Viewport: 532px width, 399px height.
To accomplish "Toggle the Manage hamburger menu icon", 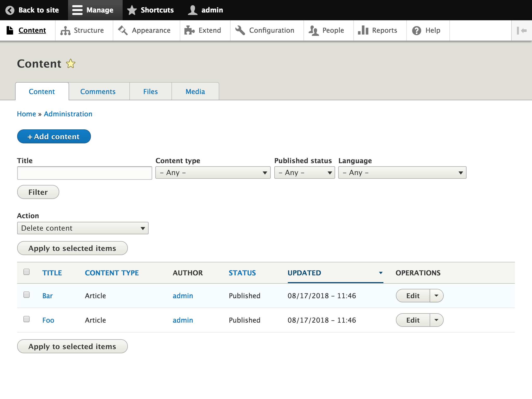I will click(x=77, y=10).
